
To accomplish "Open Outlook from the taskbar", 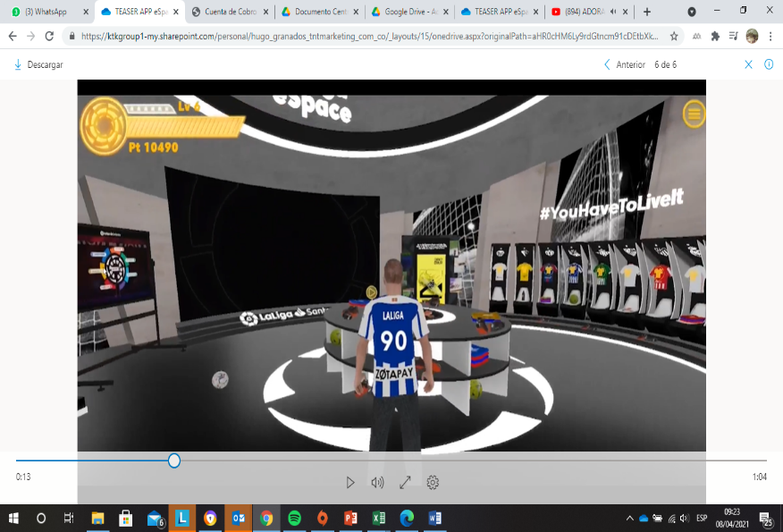I will click(238, 518).
